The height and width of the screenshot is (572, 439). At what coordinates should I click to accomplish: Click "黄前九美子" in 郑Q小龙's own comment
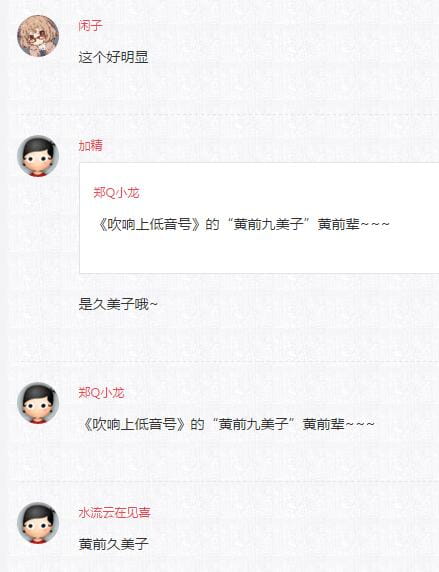[x=256, y=424]
